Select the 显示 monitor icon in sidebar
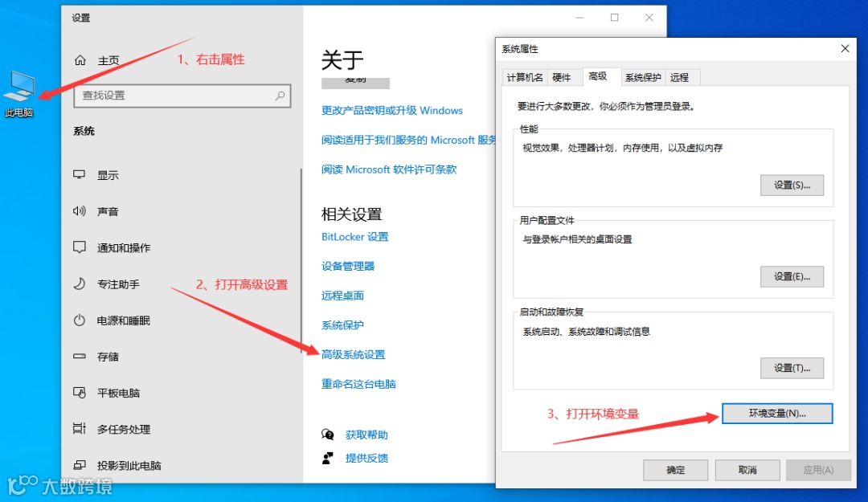The height and width of the screenshot is (502, 868). click(79, 175)
